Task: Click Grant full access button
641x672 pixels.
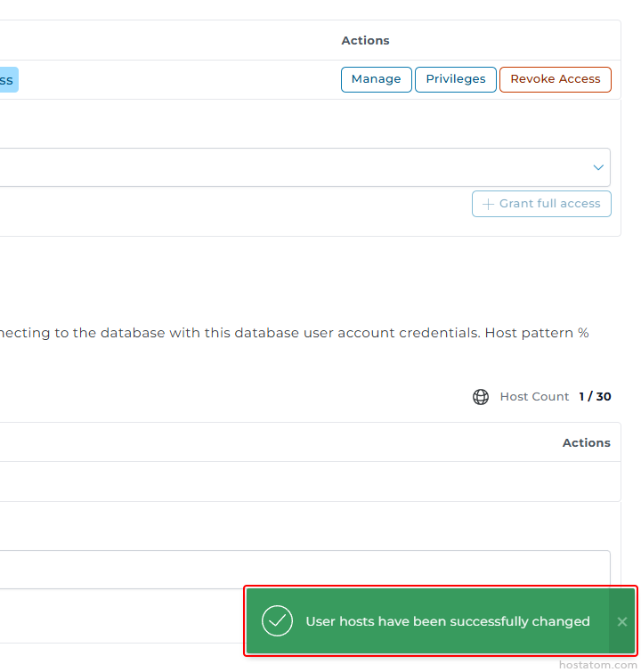Action: point(541,204)
